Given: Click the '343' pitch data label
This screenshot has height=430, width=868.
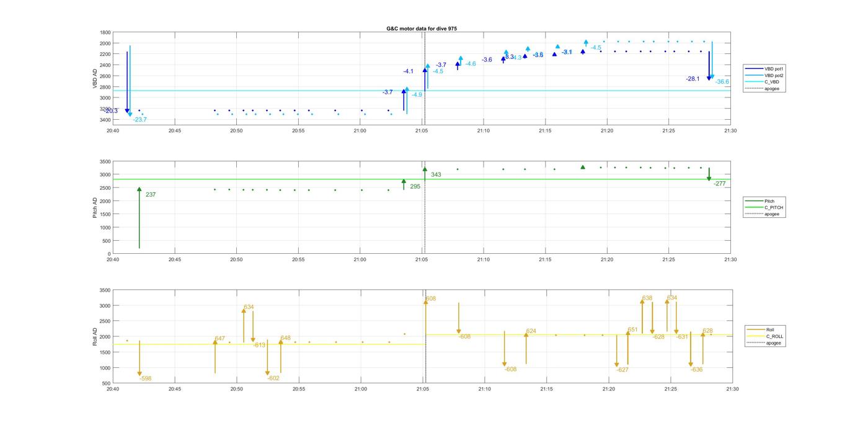Looking at the screenshot, I should point(436,175).
